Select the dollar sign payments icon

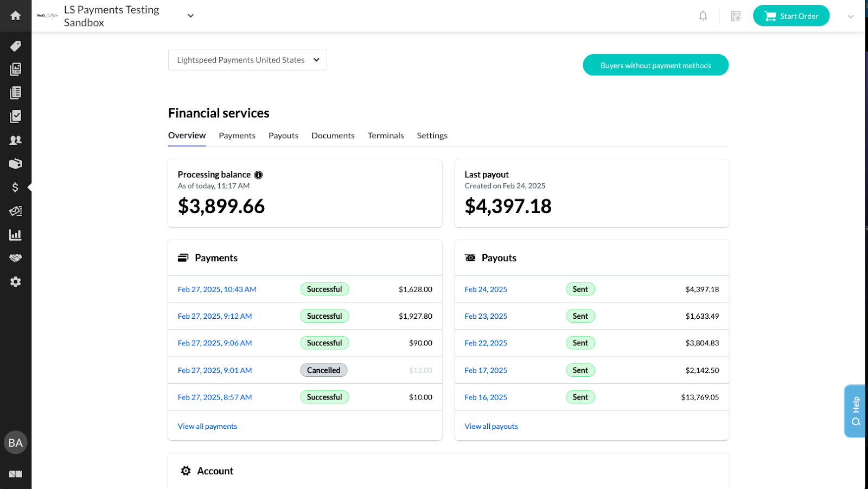16,188
